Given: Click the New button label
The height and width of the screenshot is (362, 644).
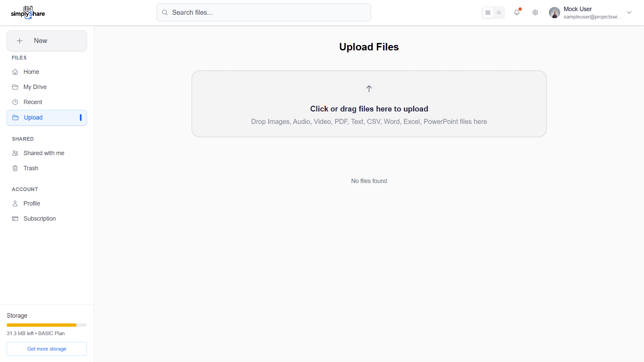Looking at the screenshot, I should (x=41, y=41).
